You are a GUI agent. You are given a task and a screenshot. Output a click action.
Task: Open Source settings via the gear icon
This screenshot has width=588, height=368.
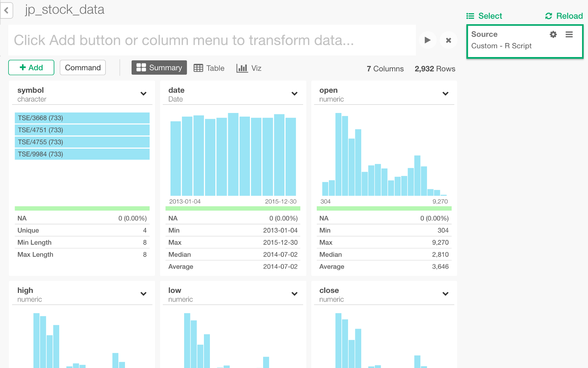[x=553, y=34]
